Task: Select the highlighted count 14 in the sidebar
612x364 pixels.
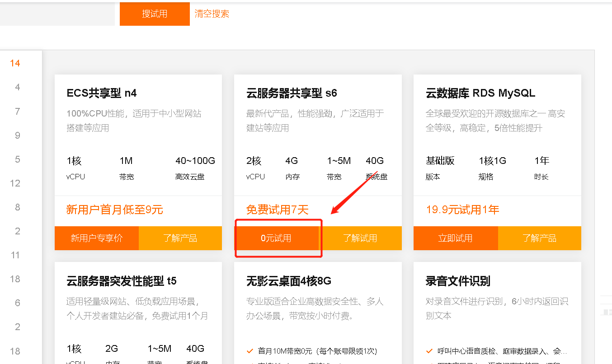Action: (x=15, y=63)
